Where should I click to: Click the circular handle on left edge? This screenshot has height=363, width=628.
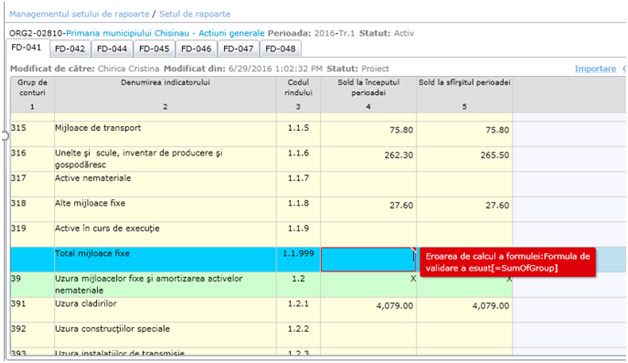pos(4,136)
